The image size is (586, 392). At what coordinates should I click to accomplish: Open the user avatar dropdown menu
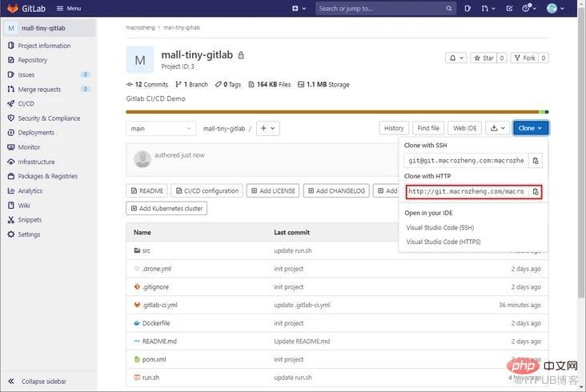[556, 8]
